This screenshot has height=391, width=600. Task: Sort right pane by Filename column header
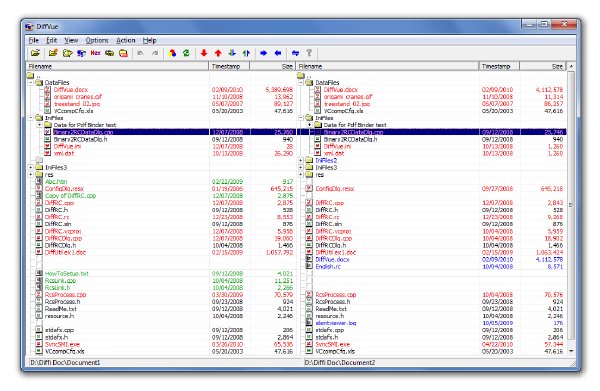[387, 66]
